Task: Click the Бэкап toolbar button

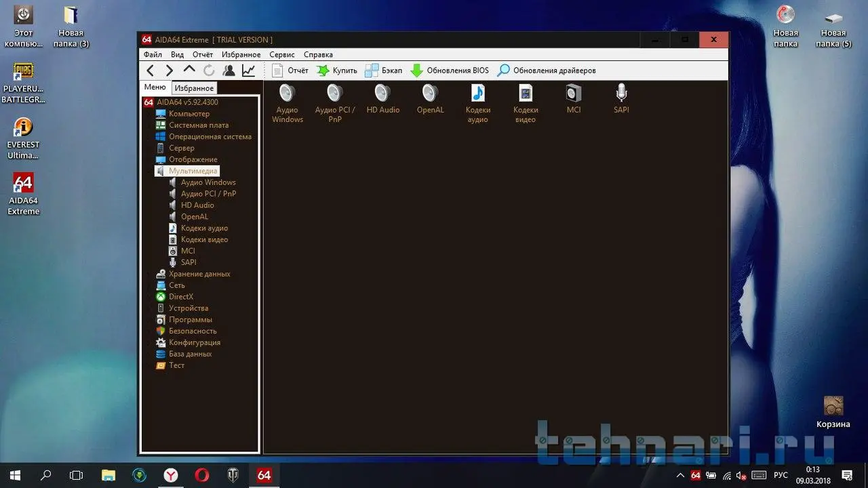Action: click(x=383, y=70)
